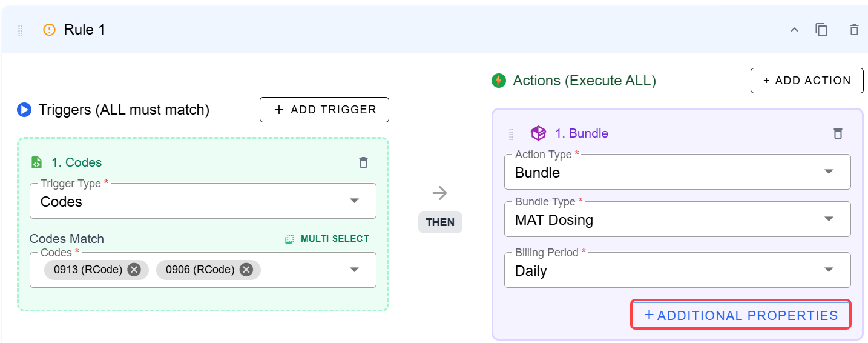Remove the 0913 (RCode) chip

pyautogui.click(x=134, y=270)
